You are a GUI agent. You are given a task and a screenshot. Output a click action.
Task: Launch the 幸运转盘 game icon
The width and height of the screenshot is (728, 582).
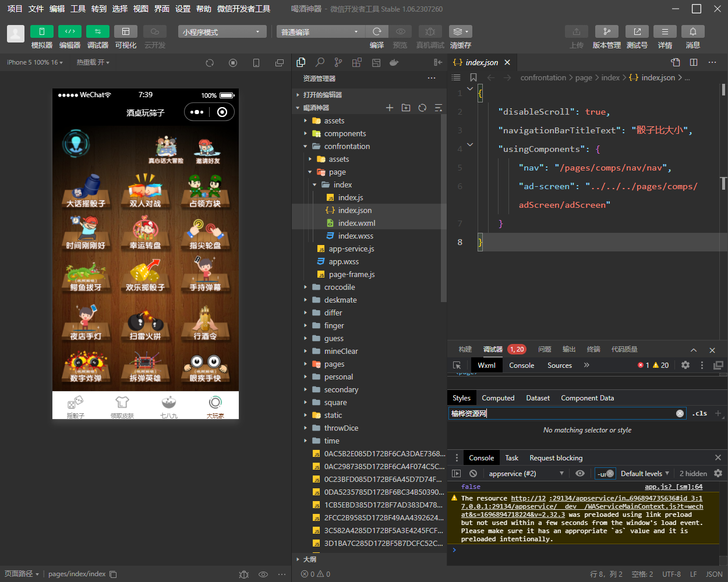(x=145, y=233)
